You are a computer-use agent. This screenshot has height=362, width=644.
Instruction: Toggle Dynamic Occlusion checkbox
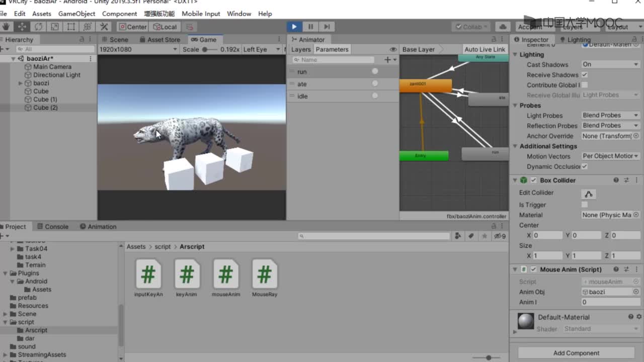point(585,166)
